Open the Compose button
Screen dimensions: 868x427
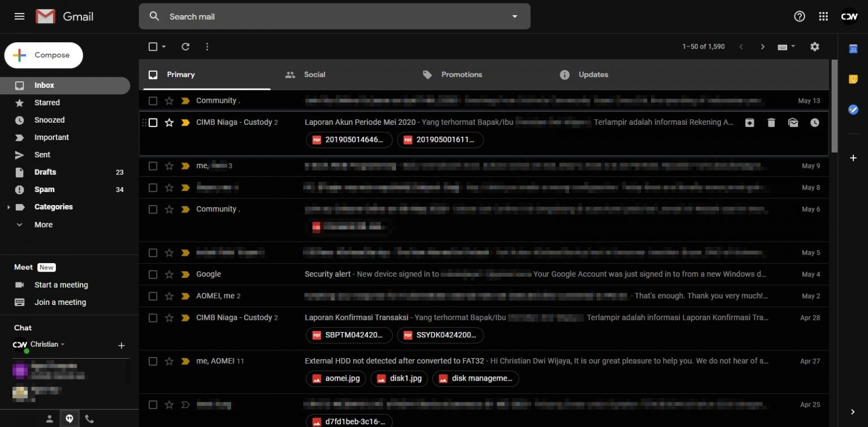click(44, 55)
